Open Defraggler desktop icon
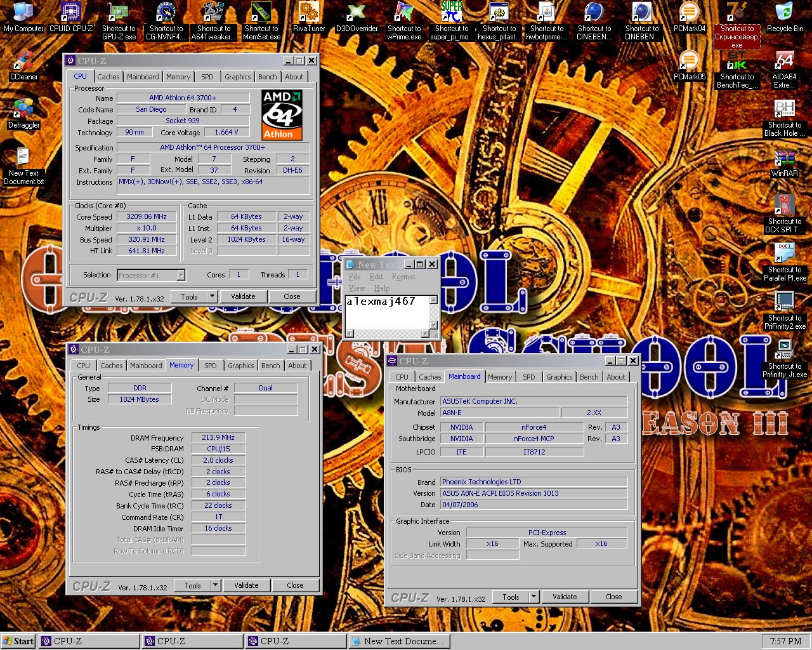This screenshot has width=812, height=650. (x=23, y=114)
